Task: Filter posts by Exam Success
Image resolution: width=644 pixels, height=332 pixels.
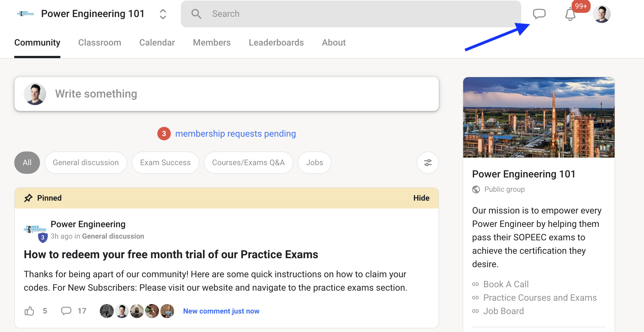Action: tap(165, 163)
